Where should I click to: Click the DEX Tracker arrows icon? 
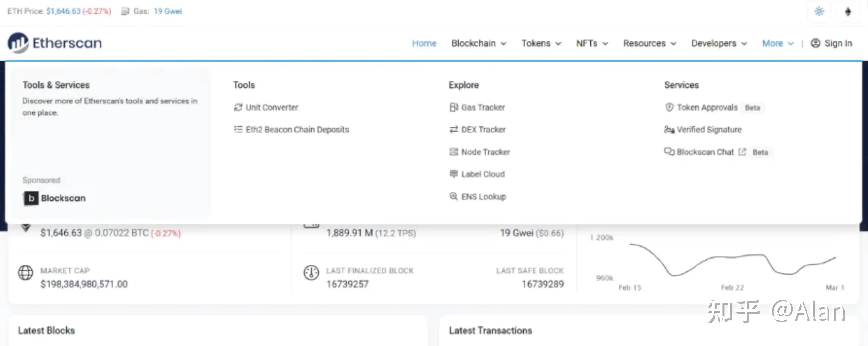[x=454, y=129]
